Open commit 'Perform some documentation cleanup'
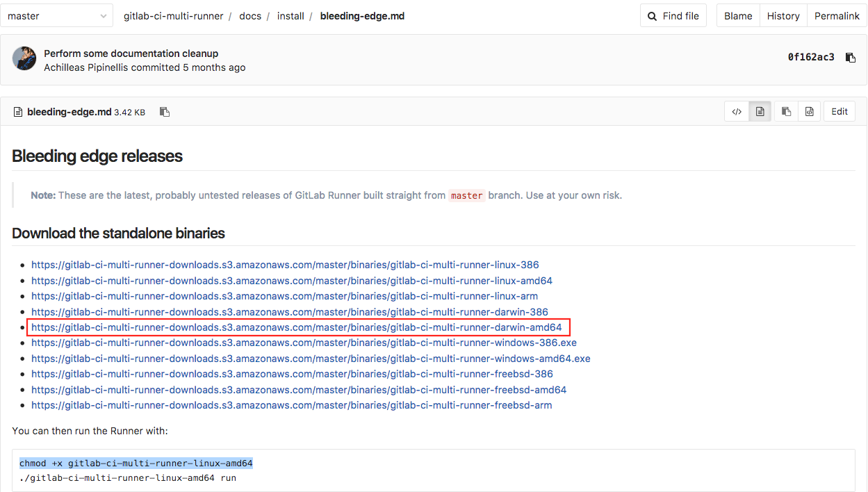 131,54
